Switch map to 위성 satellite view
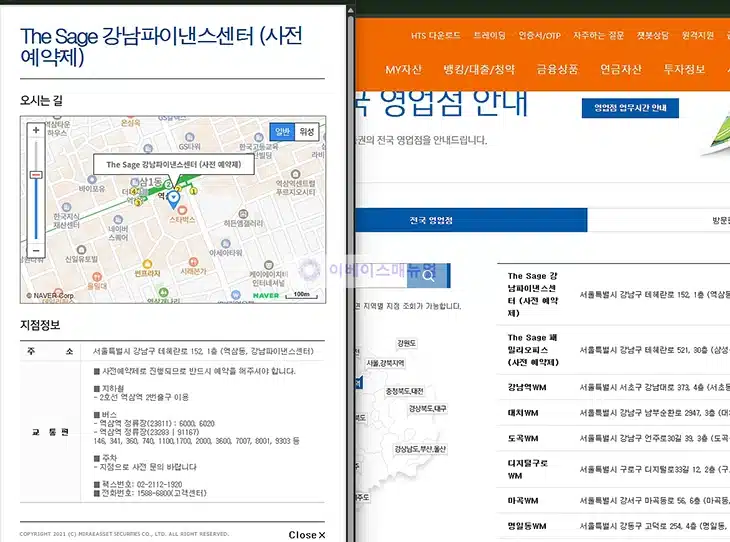 point(307,132)
